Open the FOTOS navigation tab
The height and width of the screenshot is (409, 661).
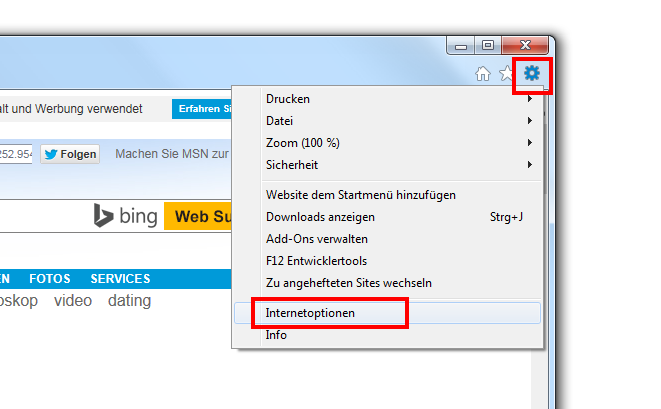50,279
